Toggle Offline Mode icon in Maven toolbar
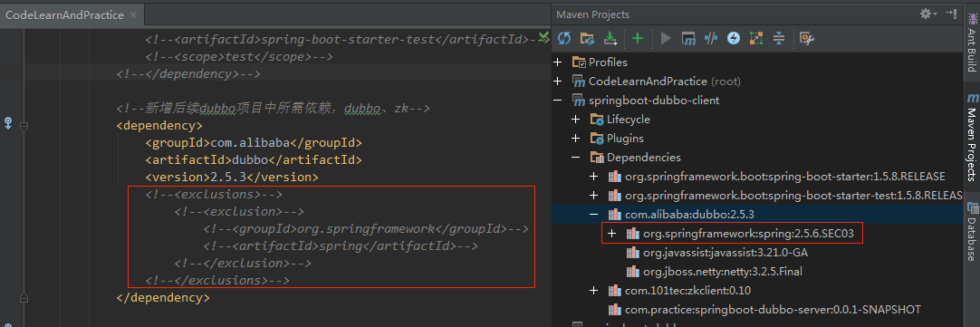Image resolution: width=980 pixels, height=327 pixels. 711,39
